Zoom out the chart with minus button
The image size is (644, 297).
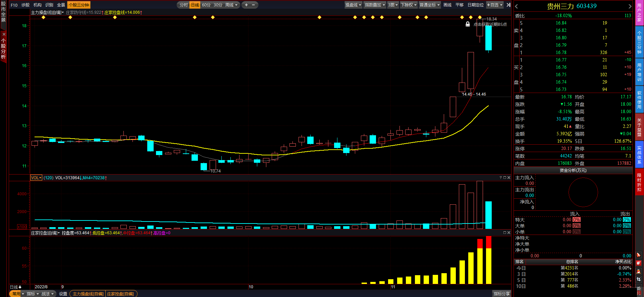pyautogui.click(x=254, y=5)
